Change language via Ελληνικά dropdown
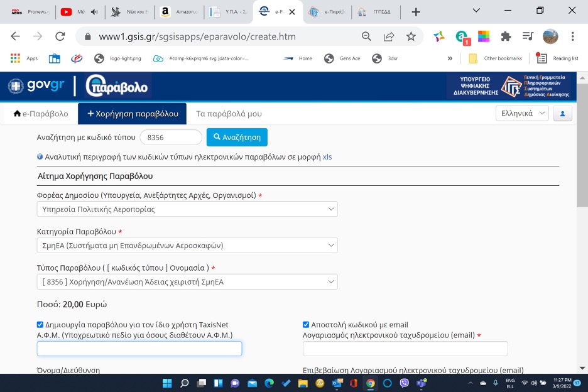The width and height of the screenshot is (588, 392). [521, 114]
